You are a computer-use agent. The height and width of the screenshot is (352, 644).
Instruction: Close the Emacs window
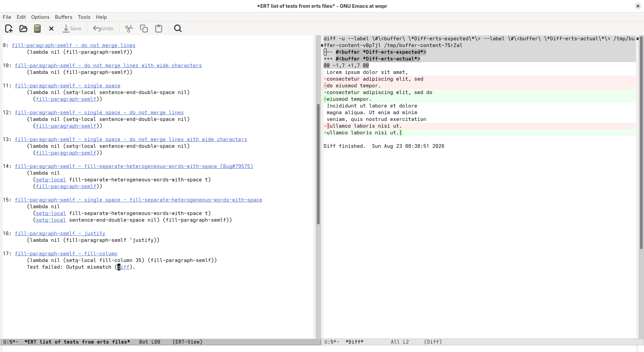[638, 6]
